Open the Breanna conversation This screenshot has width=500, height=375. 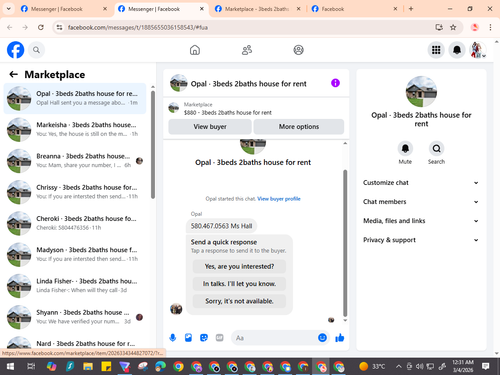point(75,161)
